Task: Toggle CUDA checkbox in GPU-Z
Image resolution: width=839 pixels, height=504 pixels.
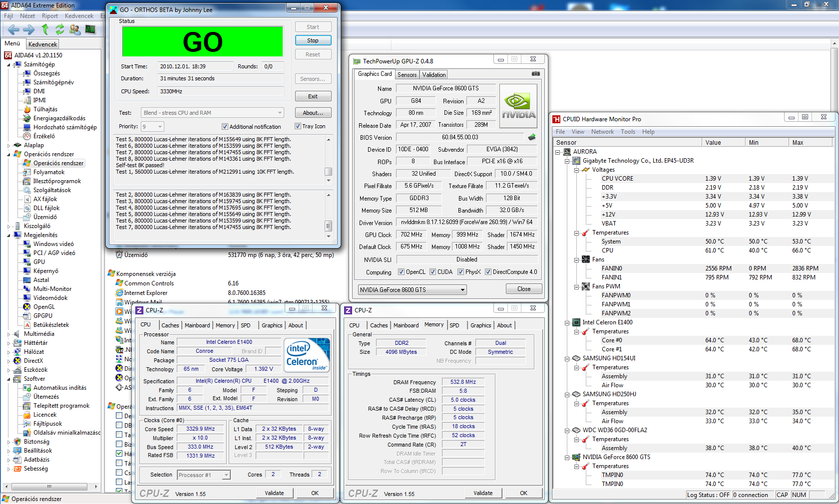Action: [x=432, y=272]
